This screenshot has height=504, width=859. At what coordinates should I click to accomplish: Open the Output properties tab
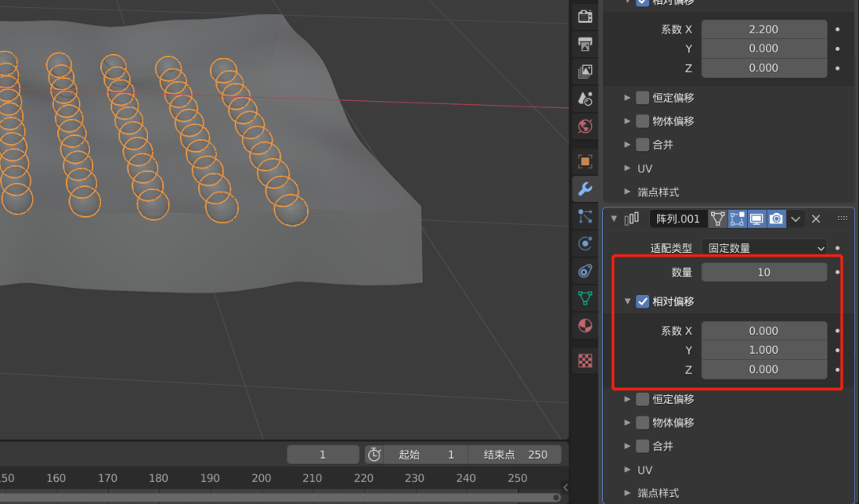tap(585, 44)
